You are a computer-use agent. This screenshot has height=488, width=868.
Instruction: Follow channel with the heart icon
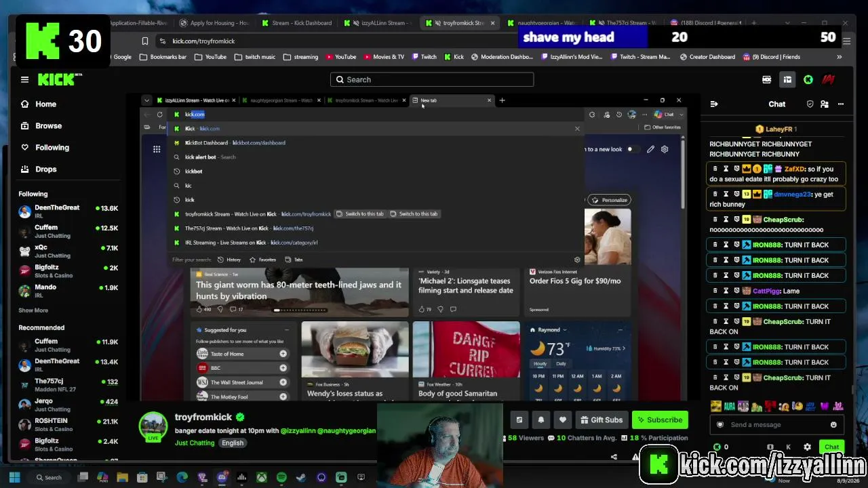click(562, 420)
